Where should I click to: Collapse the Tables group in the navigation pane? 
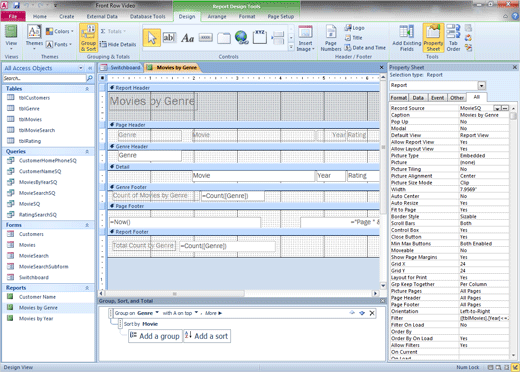[87, 89]
